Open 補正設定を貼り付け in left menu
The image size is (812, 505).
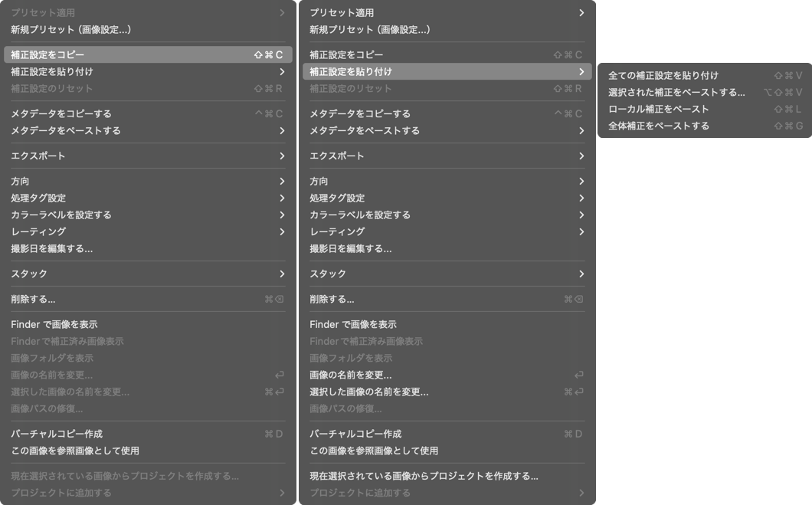[x=148, y=71]
